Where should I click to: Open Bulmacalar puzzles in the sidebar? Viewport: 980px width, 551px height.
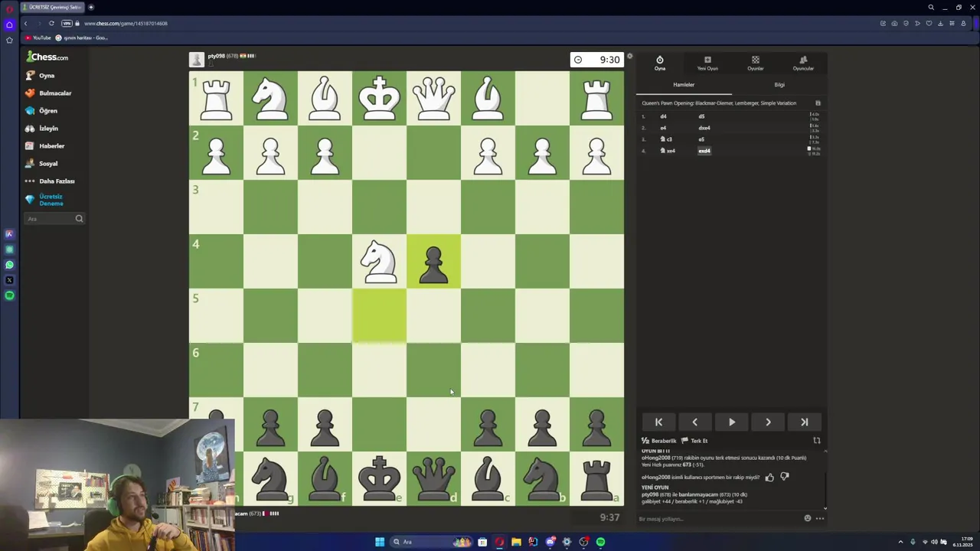tap(48, 93)
